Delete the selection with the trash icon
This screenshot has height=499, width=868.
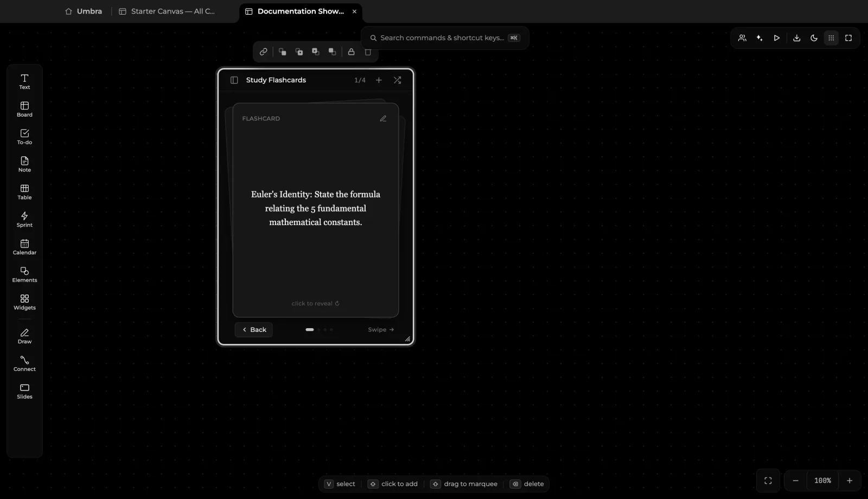[368, 52]
